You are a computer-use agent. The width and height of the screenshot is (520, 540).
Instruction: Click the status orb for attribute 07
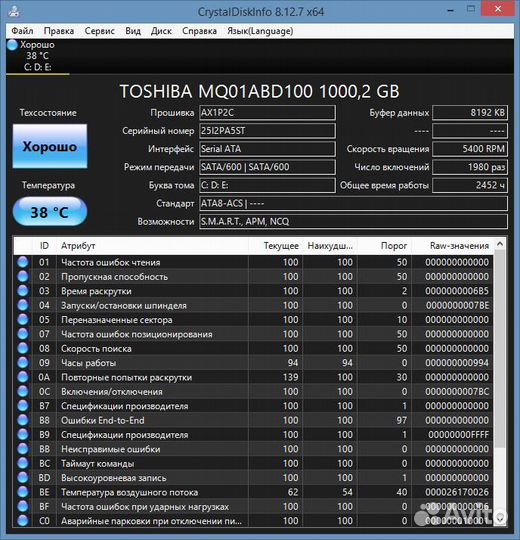pyautogui.click(x=23, y=334)
